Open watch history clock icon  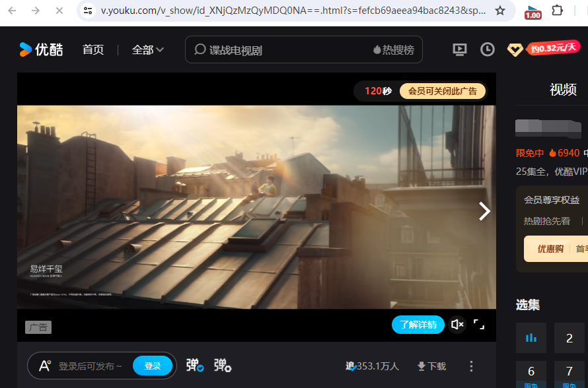click(488, 49)
